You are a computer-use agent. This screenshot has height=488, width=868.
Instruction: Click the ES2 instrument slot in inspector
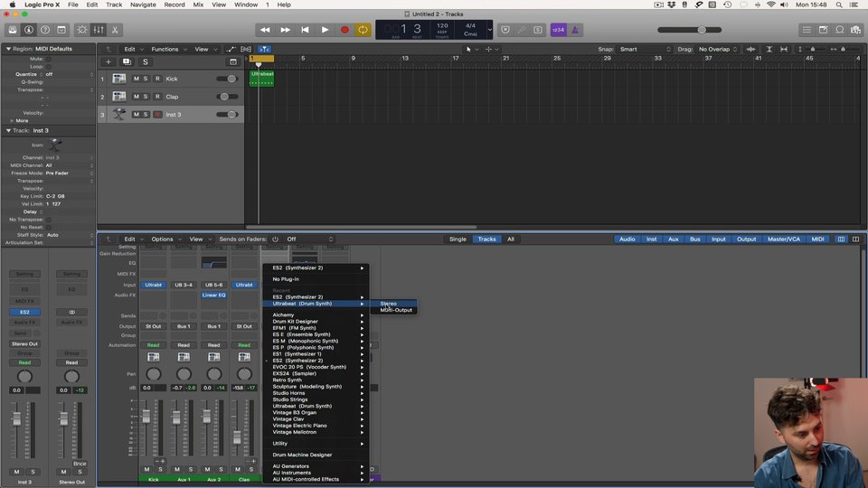point(24,312)
